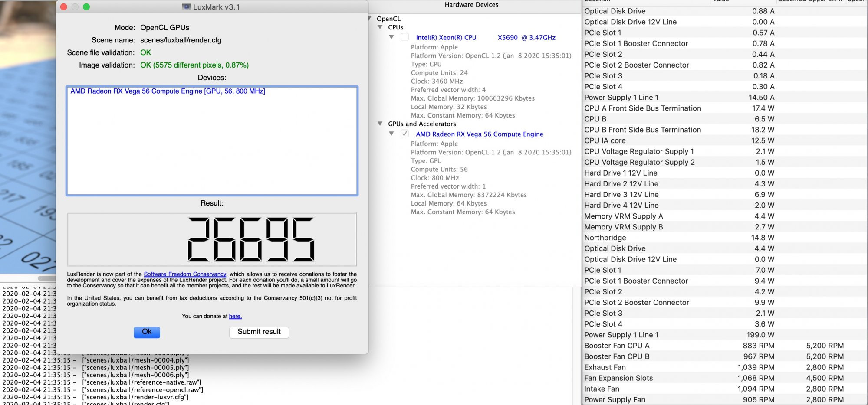Image resolution: width=868 pixels, height=405 pixels.
Task: Click scene name 'scenes/luxball/render.cfg' value
Action: 181,40
